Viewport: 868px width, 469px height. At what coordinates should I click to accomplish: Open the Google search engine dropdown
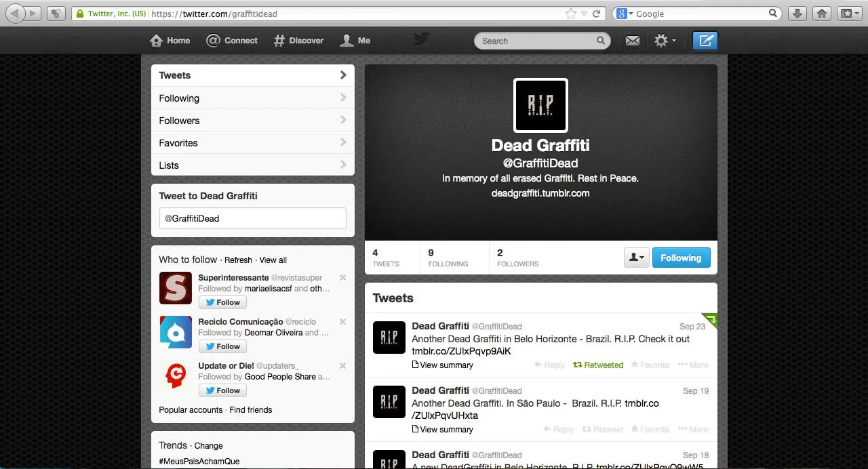(x=625, y=14)
